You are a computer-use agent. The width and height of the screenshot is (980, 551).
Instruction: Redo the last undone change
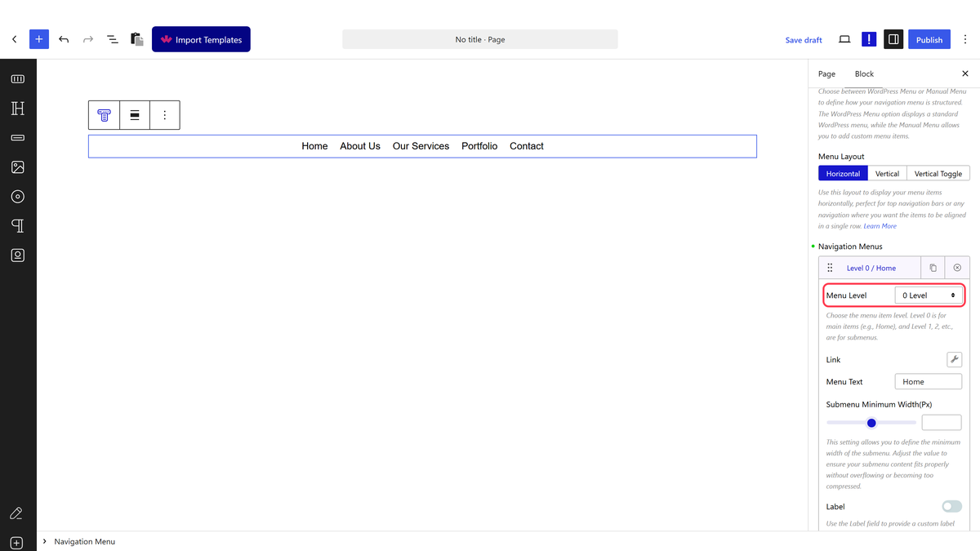pos(88,39)
